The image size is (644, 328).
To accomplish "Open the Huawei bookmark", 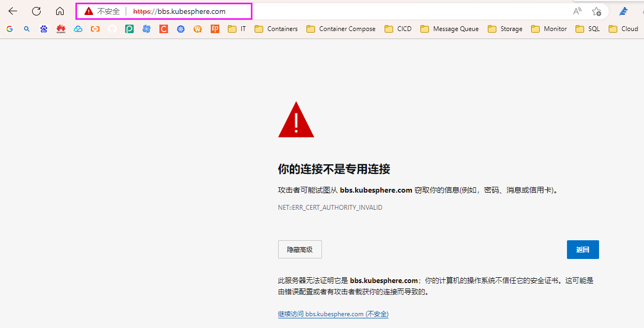I will point(61,29).
